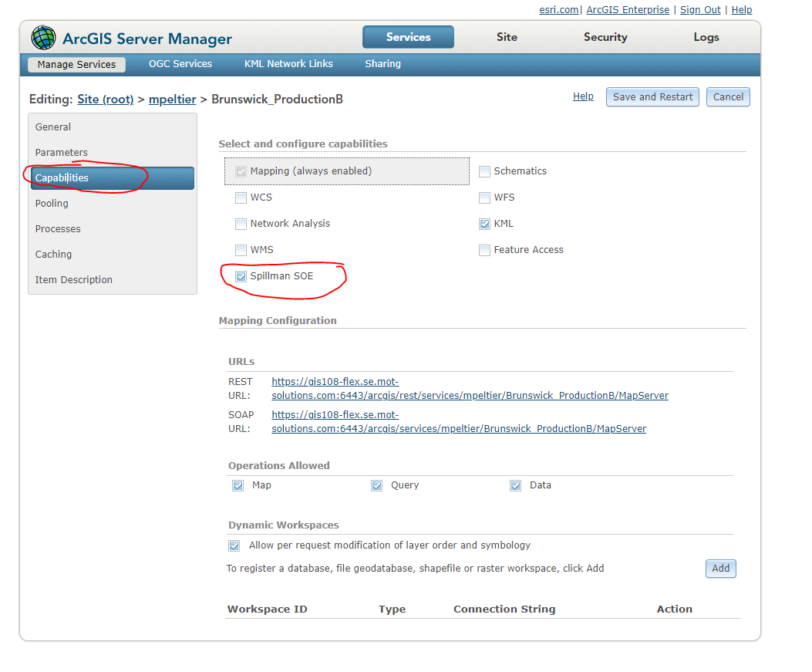This screenshot has height=672, width=812.
Task: Open the Processes settings section
Action: (113, 228)
